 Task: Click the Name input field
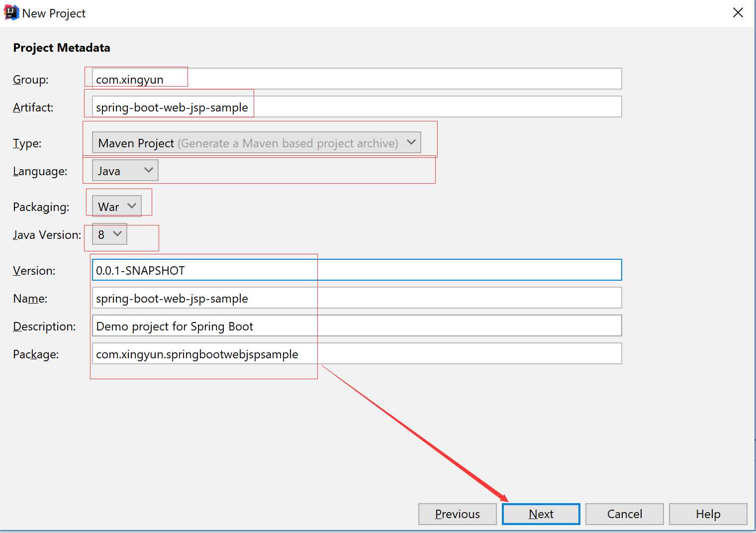[x=357, y=298]
